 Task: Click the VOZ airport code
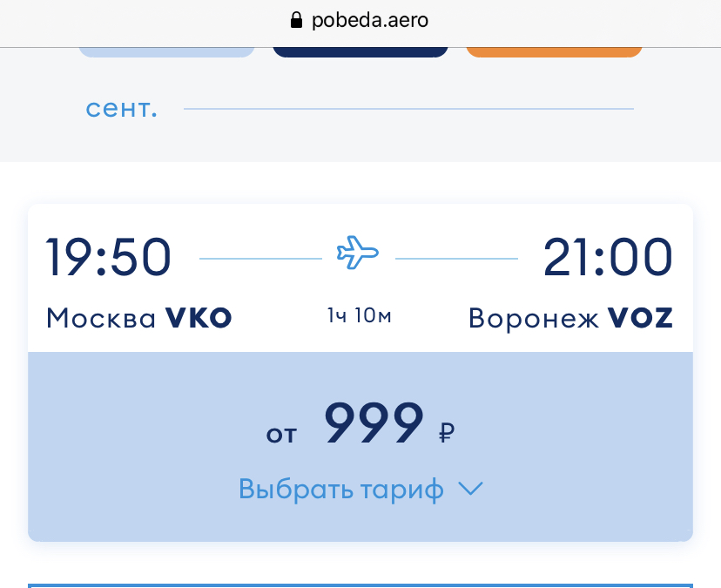[x=641, y=318]
